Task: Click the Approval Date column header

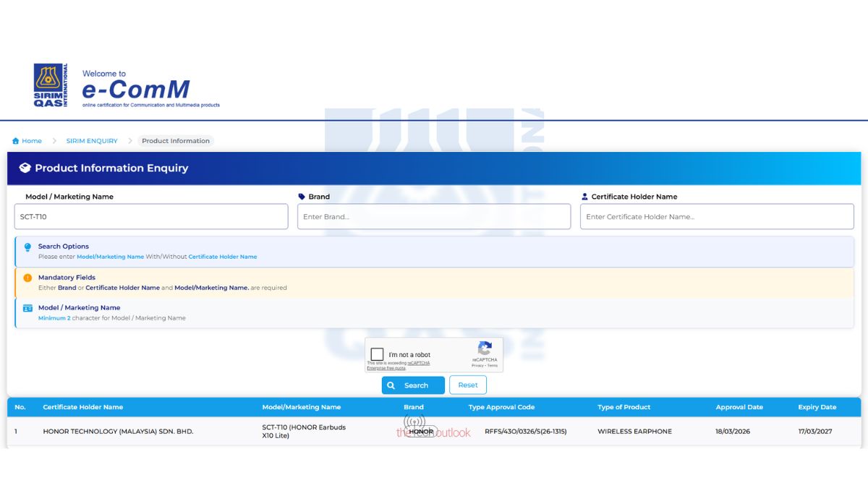Action: coord(739,407)
